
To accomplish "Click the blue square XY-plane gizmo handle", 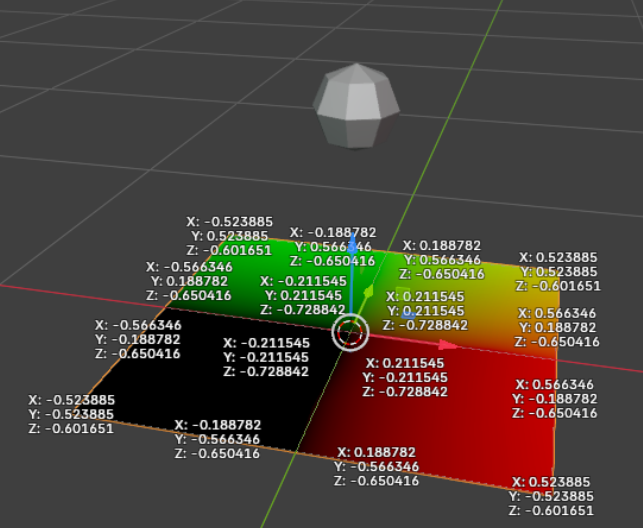I will 408,315.
